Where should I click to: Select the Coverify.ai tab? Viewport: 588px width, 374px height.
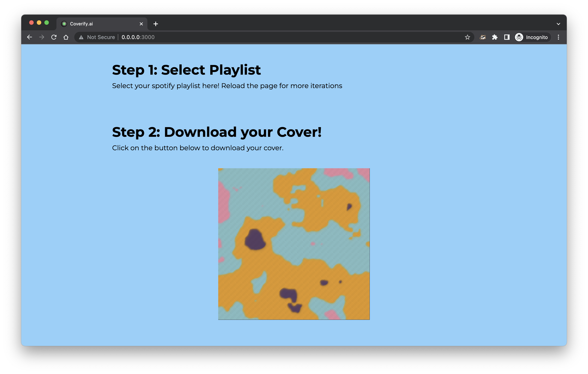[98, 24]
